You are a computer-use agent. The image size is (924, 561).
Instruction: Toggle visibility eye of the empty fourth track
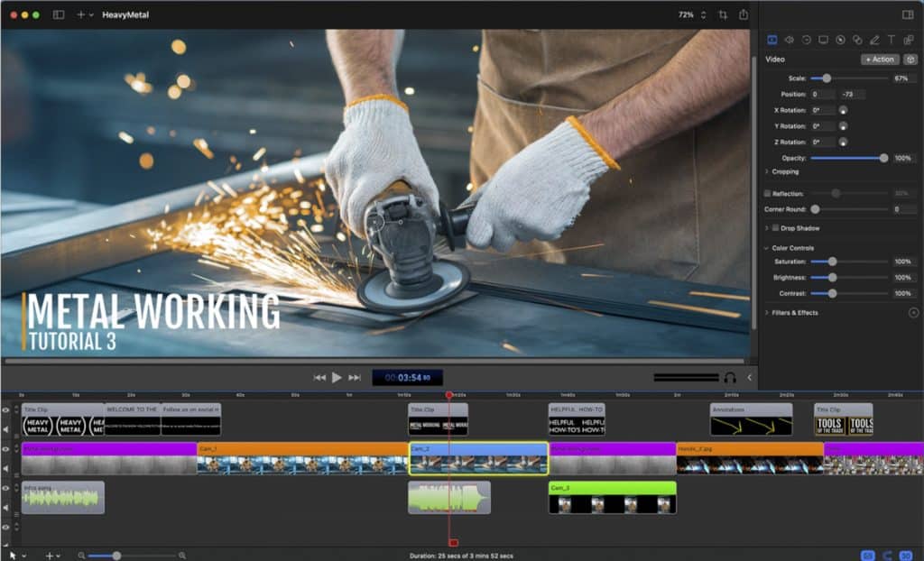click(x=6, y=528)
